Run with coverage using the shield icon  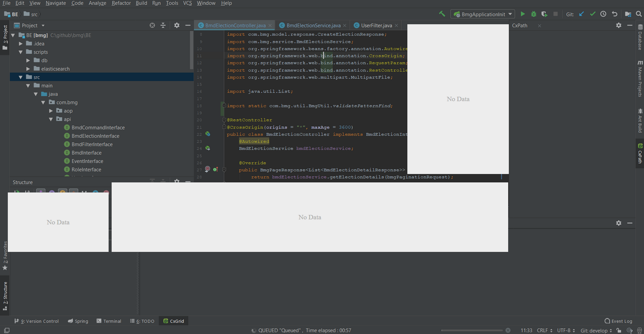point(544,14)
